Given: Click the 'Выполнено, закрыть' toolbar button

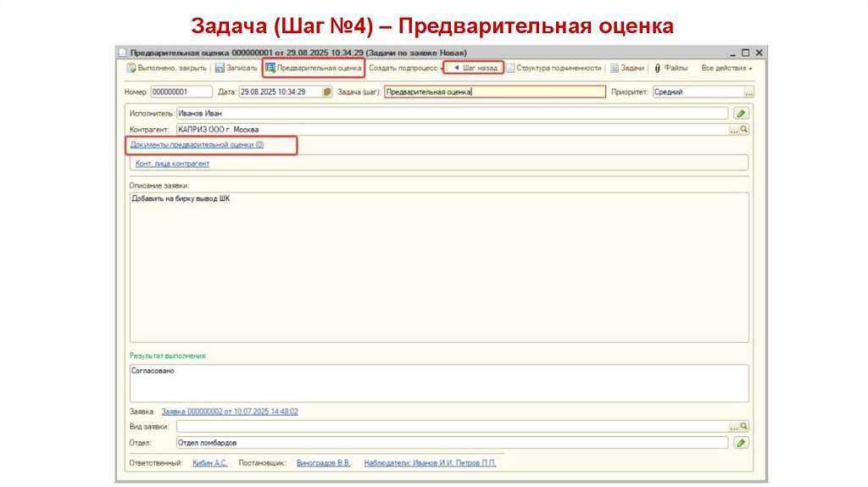Looking at the screenshot, I should 167,68.
